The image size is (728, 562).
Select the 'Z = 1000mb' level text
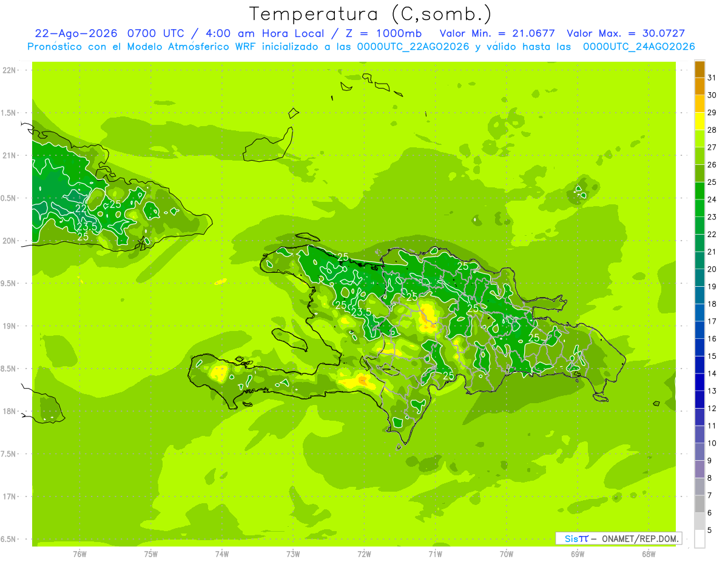(383, 33)
